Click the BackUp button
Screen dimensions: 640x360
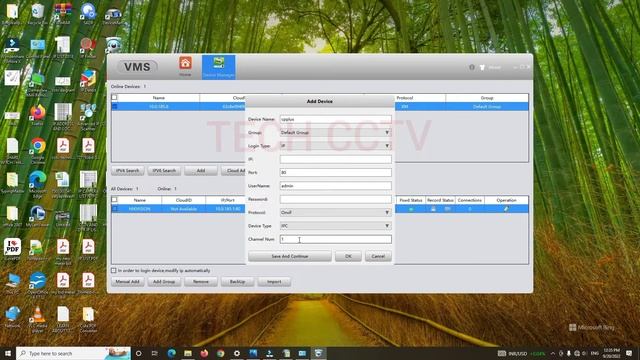[x=238, y=282]
